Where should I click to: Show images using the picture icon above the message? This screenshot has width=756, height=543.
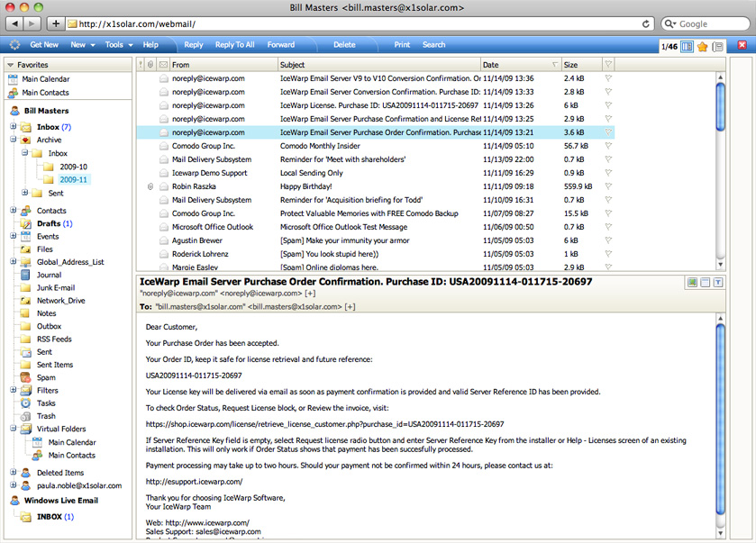pos(691,282)
